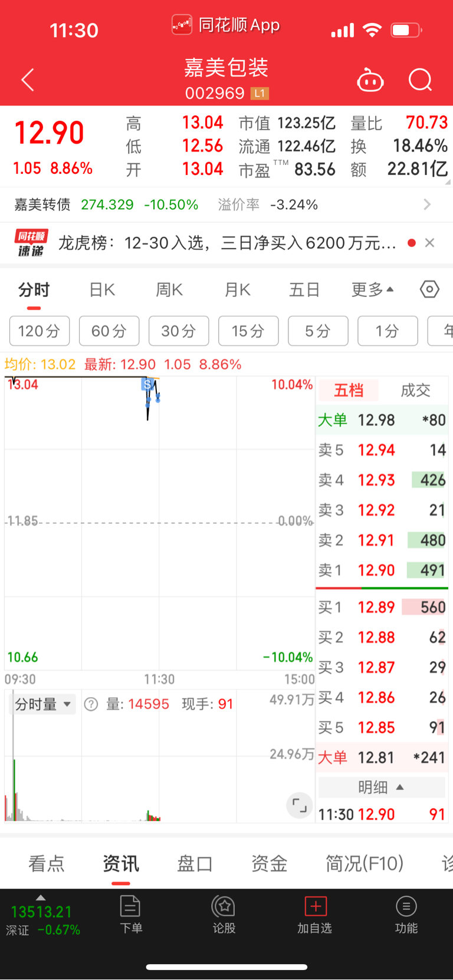Screen dimensions: 453x980
Task: Tap the 买4 12.86 bid row
Action: point(382,698)
